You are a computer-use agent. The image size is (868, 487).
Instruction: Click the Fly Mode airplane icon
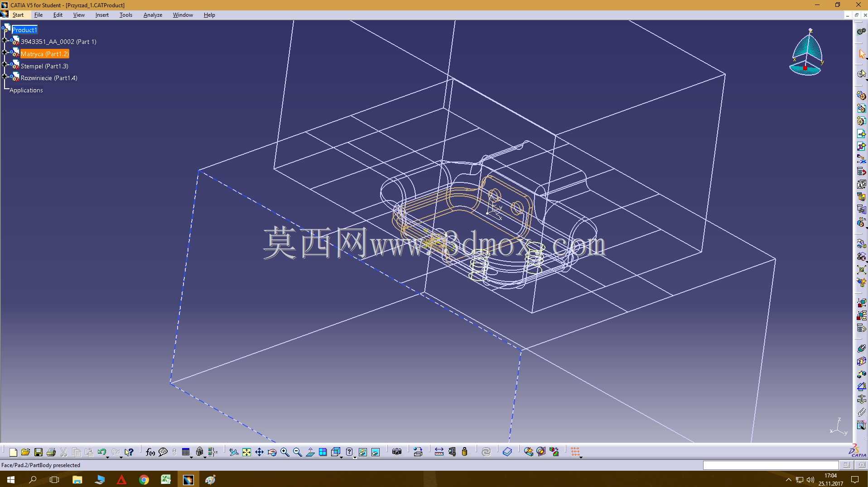pyautogui.click(x=234, y=452)
